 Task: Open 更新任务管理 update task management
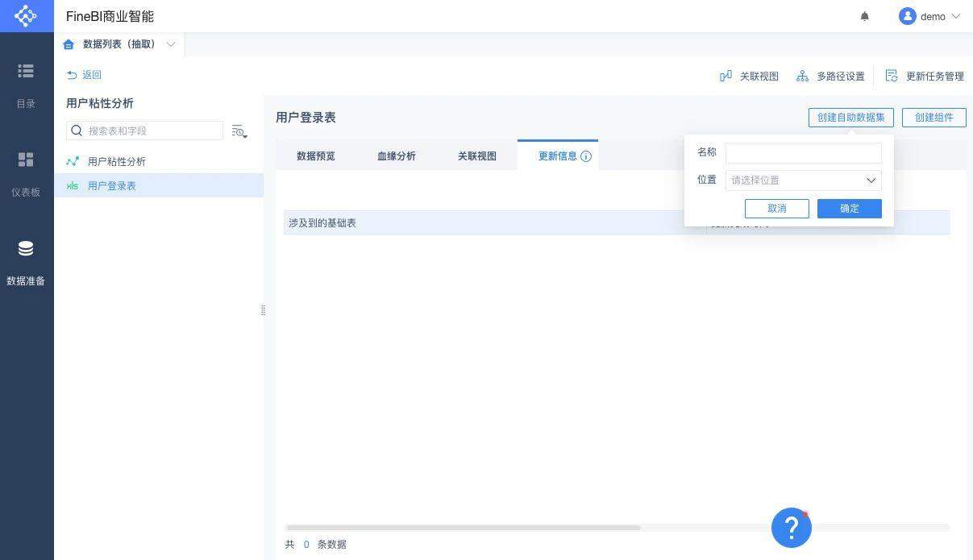pyautogui.click(x=925, y=76)
